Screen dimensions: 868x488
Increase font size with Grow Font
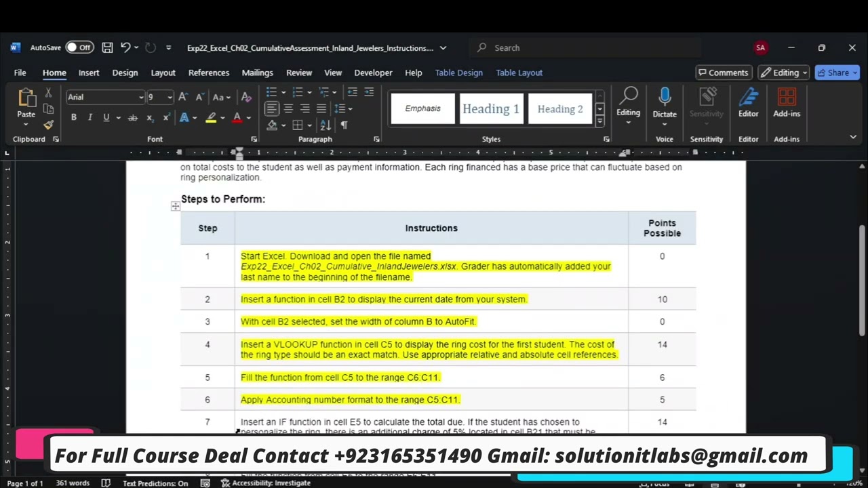[183, 97]
